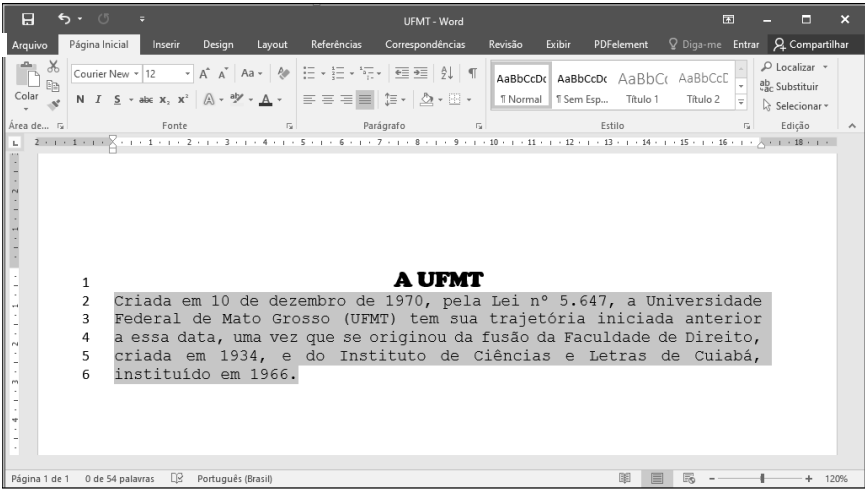
Task: Justify the text
Action: 365,100
